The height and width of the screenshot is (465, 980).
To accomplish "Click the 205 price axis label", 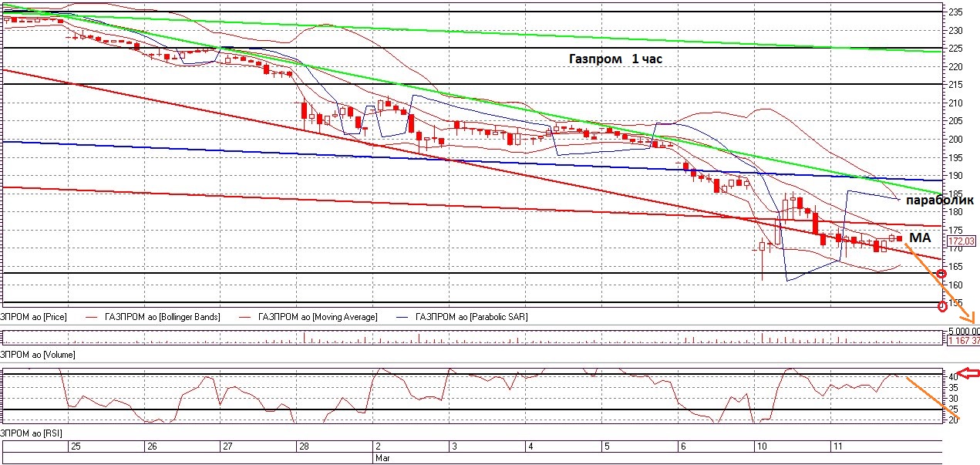I will (955, 121).
